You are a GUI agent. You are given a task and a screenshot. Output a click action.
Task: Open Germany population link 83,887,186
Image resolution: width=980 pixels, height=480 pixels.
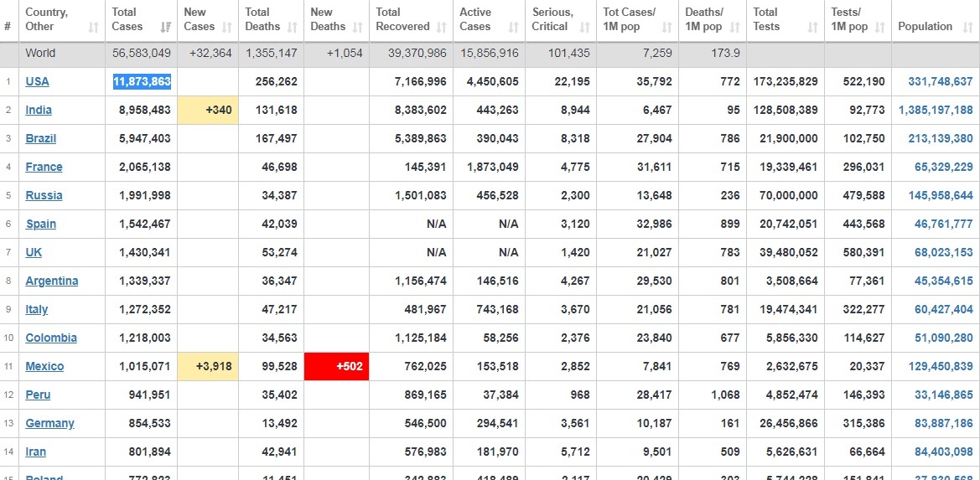click(x=944, y=423)
